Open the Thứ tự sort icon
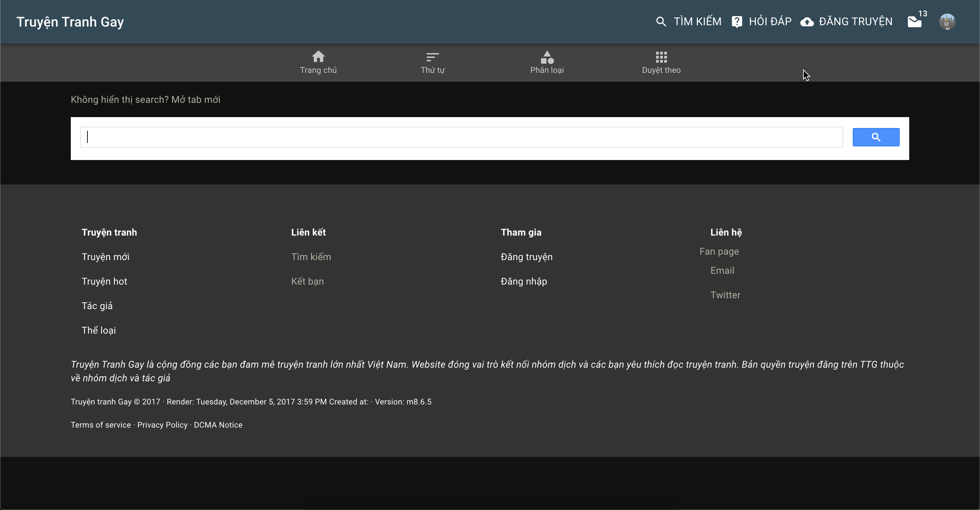Image resolution: width=980 pixels, height=510 pixels. click(432, 57)
